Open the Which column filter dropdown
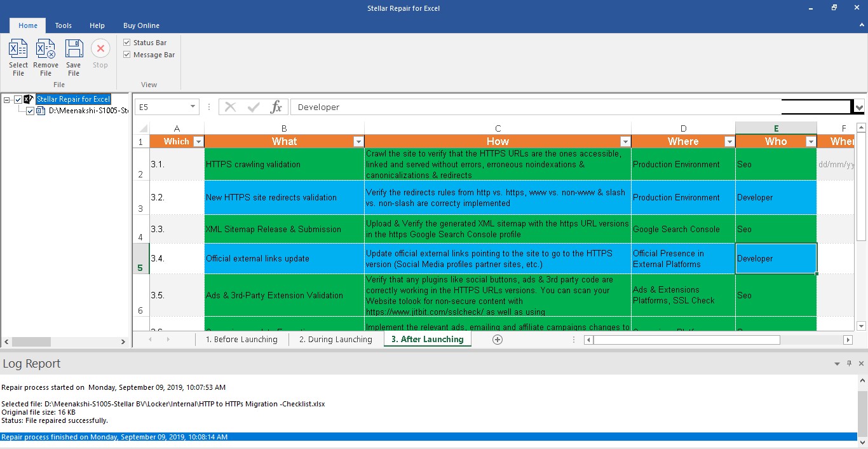The image size is (868, 449). click(198, 142)
